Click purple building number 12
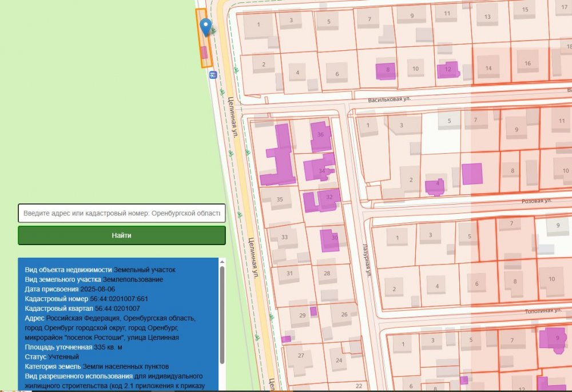The width and height of the screenshot is (572, 392). [x=447, y=70]
